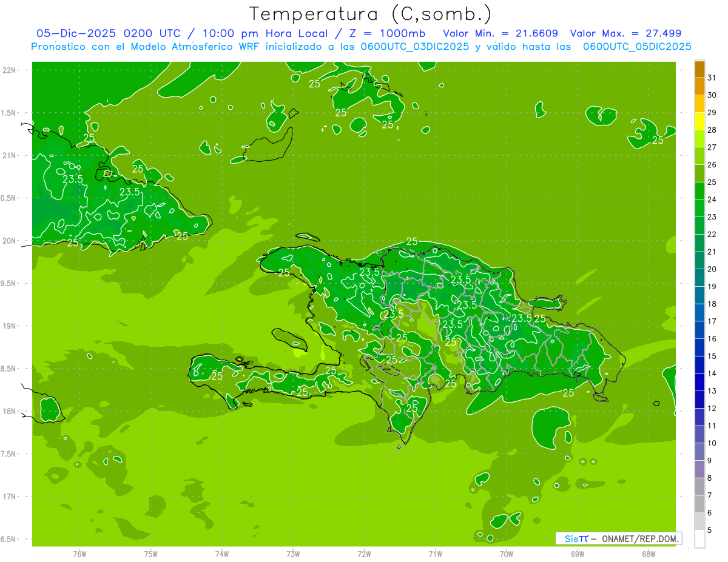The width and height of the screenshot is (728, 562).
Task: Click the legend value 20
Action: [x=712, y=269]
